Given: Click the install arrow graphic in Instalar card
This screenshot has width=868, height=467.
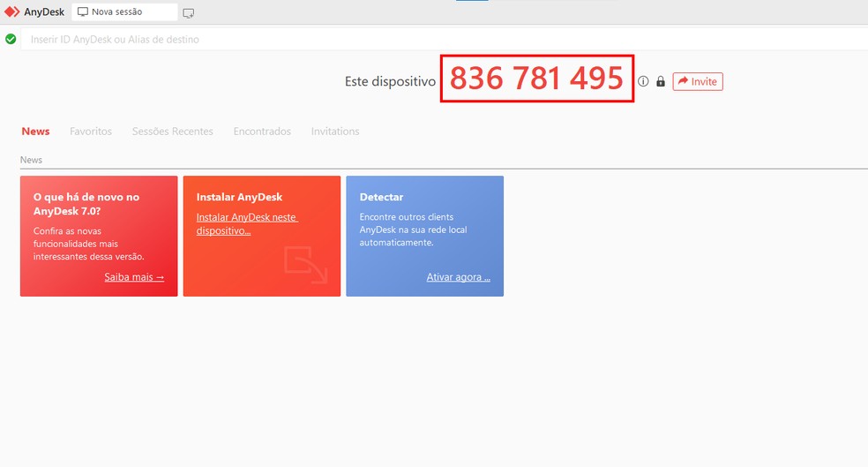Looking at the screenshot, I should (305, 265).
